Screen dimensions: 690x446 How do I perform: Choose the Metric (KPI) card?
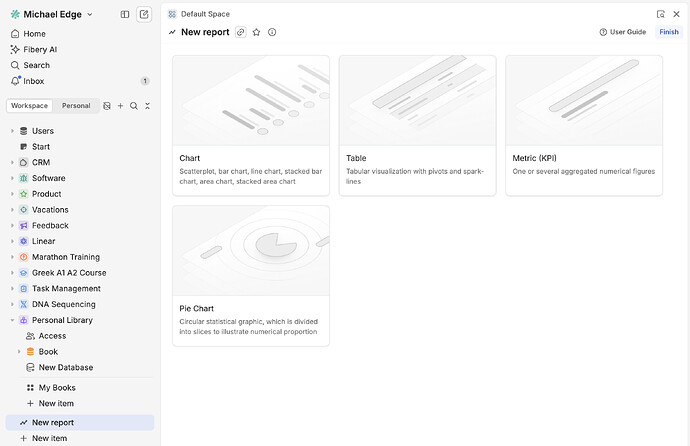pyautogui.click(x=584, y=126)
